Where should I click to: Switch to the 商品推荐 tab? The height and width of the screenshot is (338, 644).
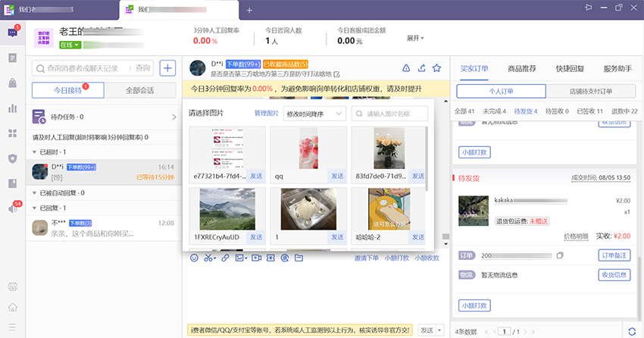[522, 68]
